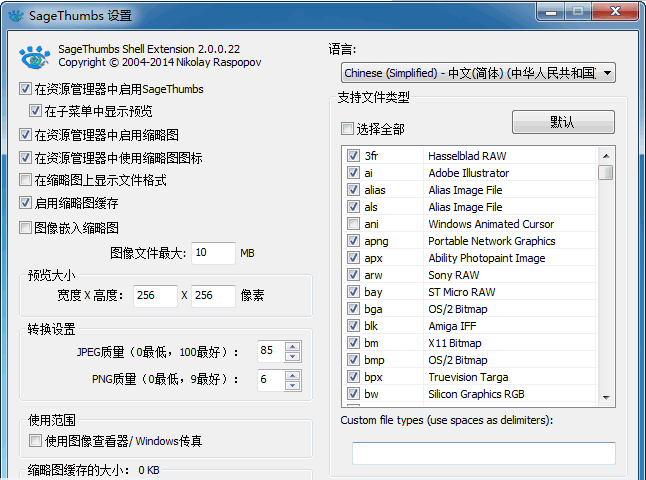Disable 在资源管理器中使用缩略图图标 option
The image size is (646, 480).
(25, 157)
